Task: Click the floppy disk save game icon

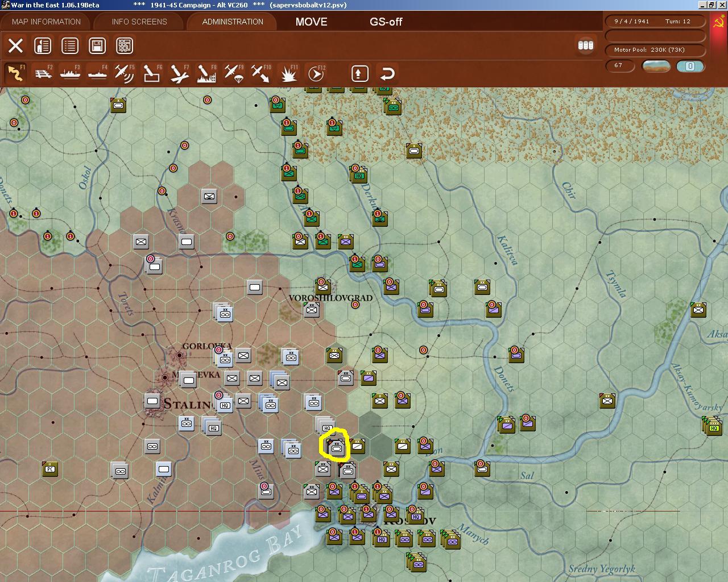Action: click(x=97, y=45)
